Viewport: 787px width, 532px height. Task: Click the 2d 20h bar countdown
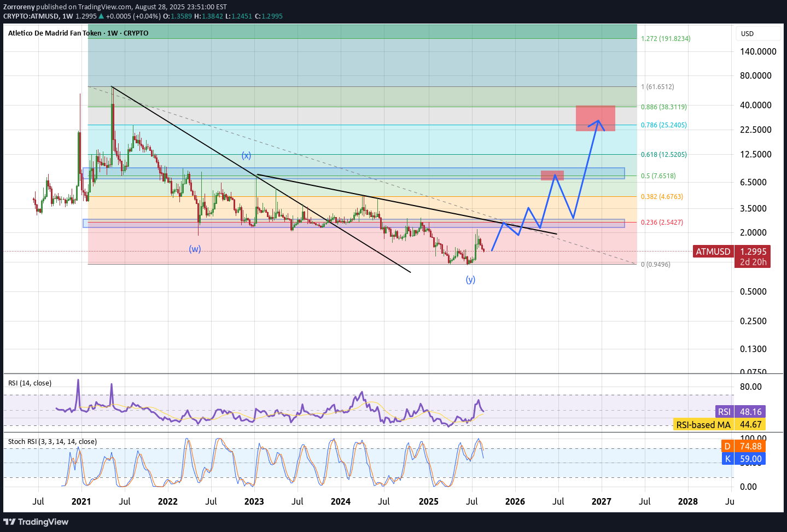(x=753, y=262)
